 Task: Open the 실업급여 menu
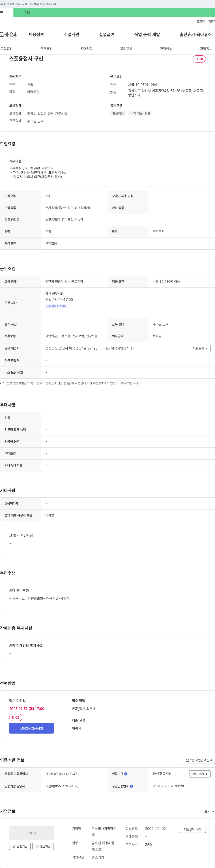(106, 34)
